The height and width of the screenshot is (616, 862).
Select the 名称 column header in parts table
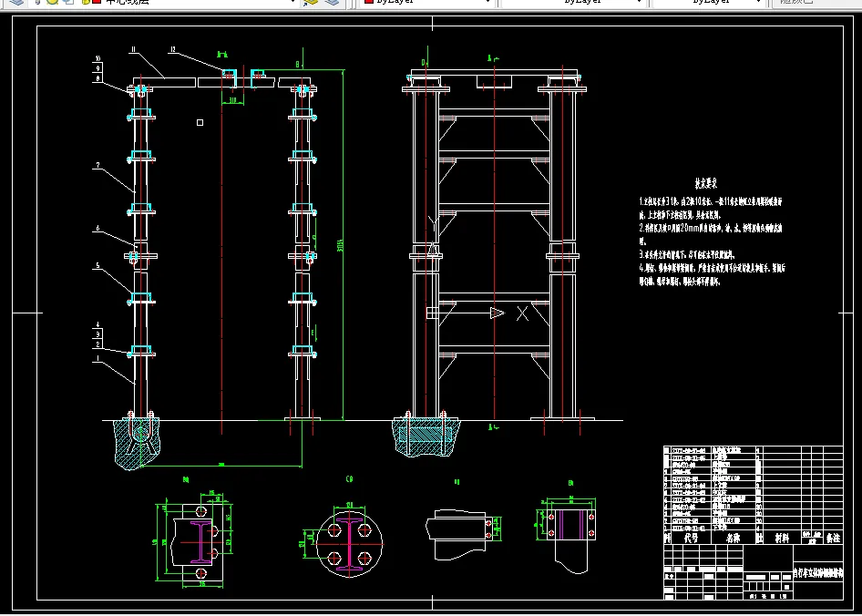click(734, 538)
